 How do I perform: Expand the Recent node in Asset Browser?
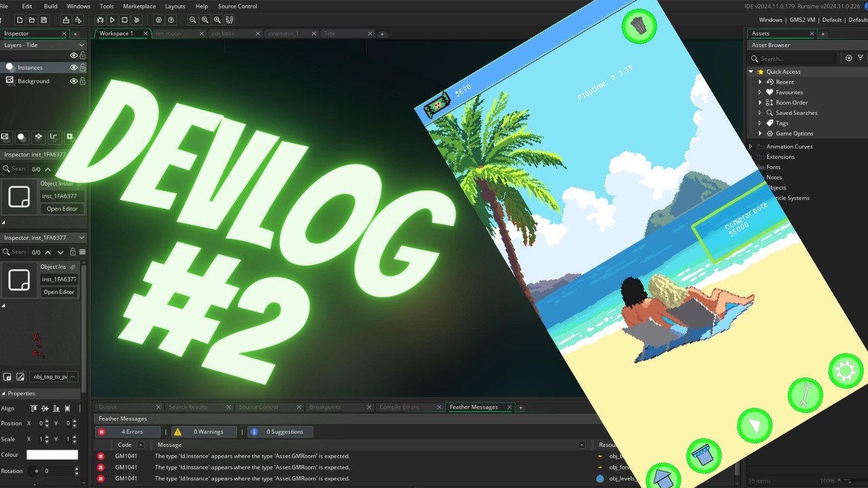pos(760,82)
